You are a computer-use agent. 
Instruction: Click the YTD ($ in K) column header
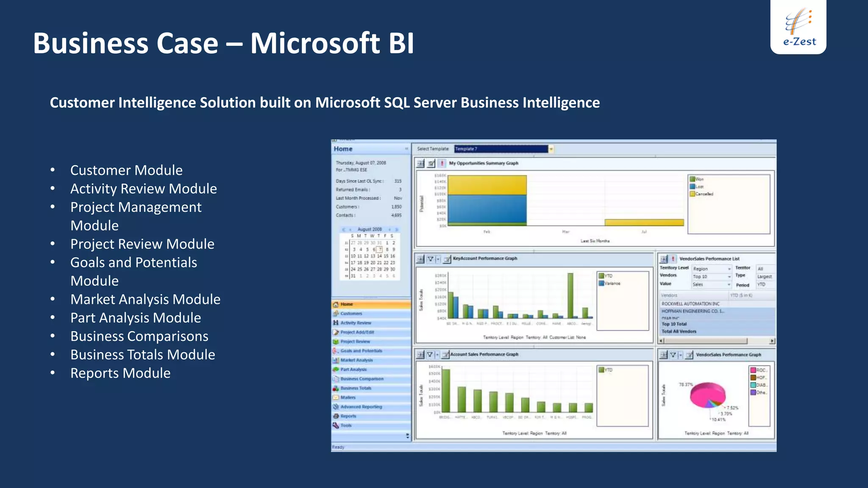(x=752, y=295)
